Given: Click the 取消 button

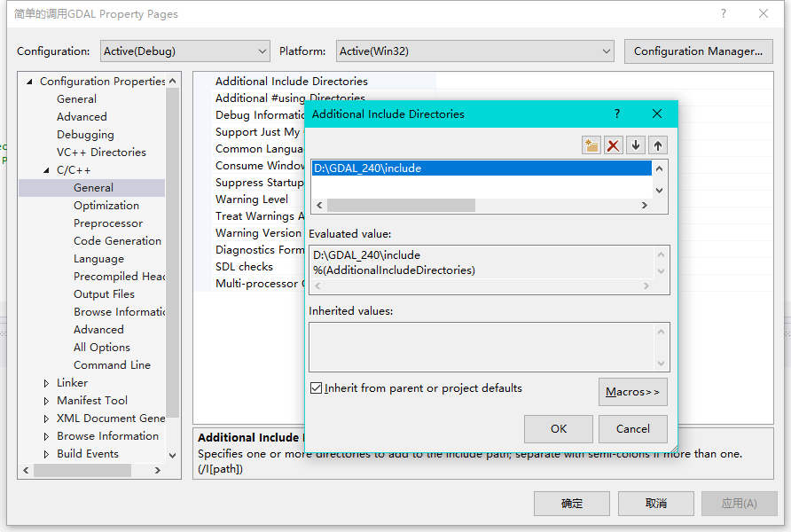Looking at the screenshot, I should (656, 504).
